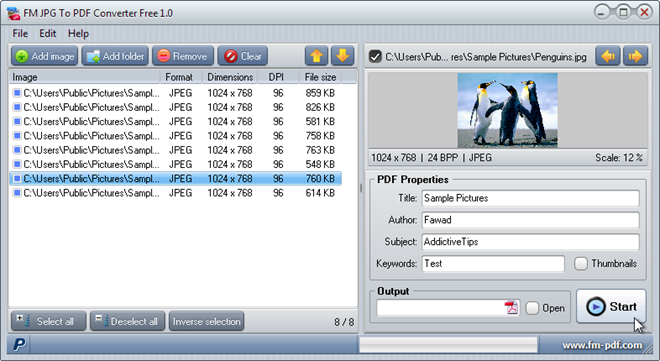Select the row with file size 763 KB
Image resolution: width=660 pixels, height=361 pixels.
tap(176, 150)
